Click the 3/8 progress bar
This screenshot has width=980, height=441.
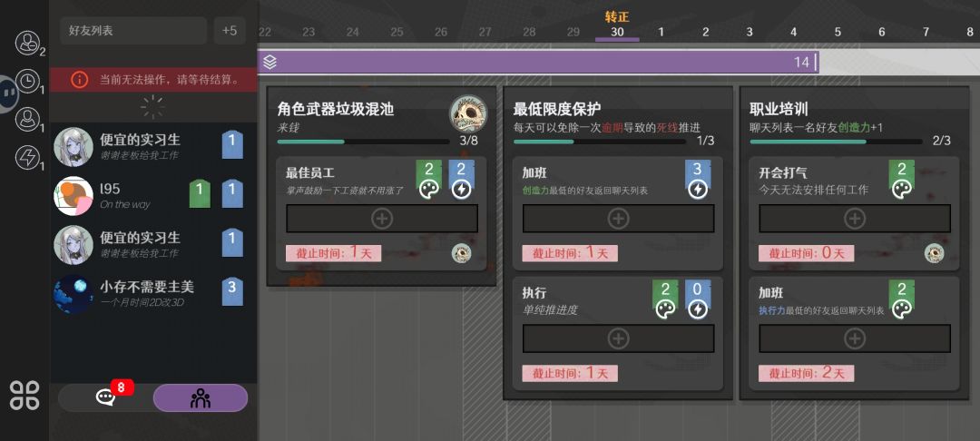click(x=363, y=142)
